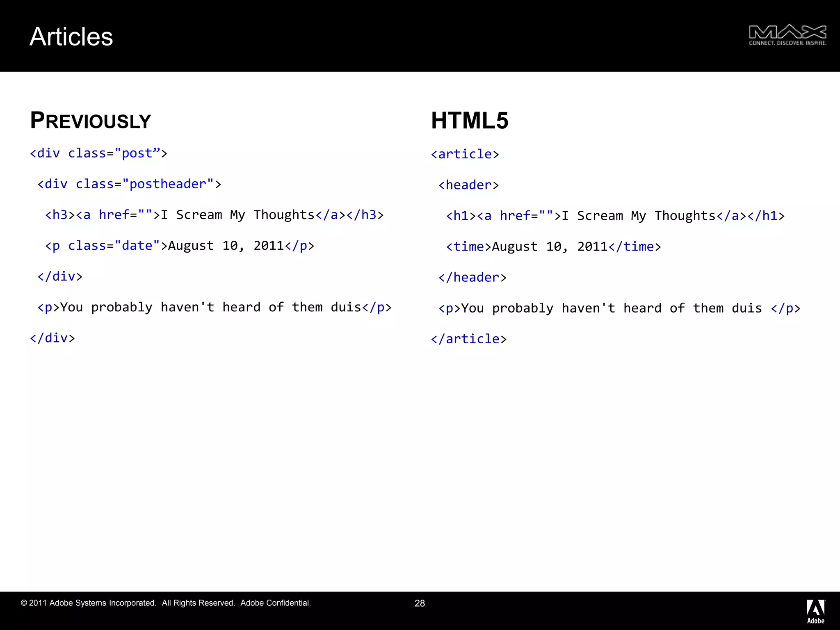Click the HTML5 column paragraph code line
Viewport: 840px width, 630px height.
point(619,308)
